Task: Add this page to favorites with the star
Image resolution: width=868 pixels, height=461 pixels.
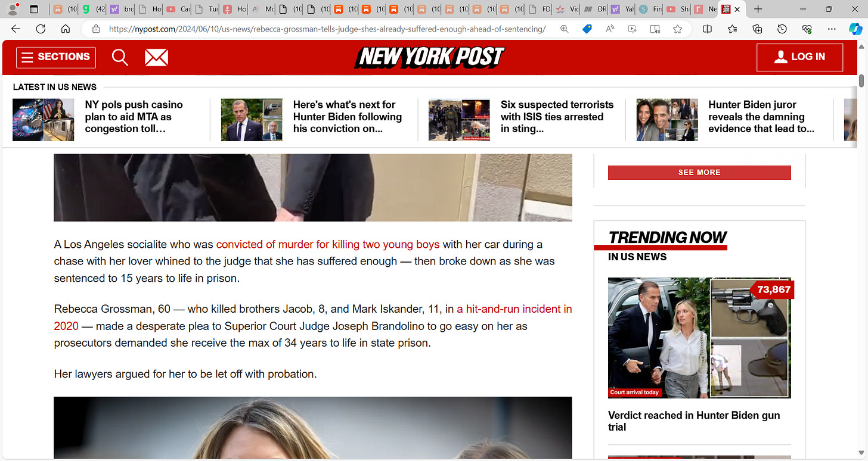Action: click(x=678, y=29)
